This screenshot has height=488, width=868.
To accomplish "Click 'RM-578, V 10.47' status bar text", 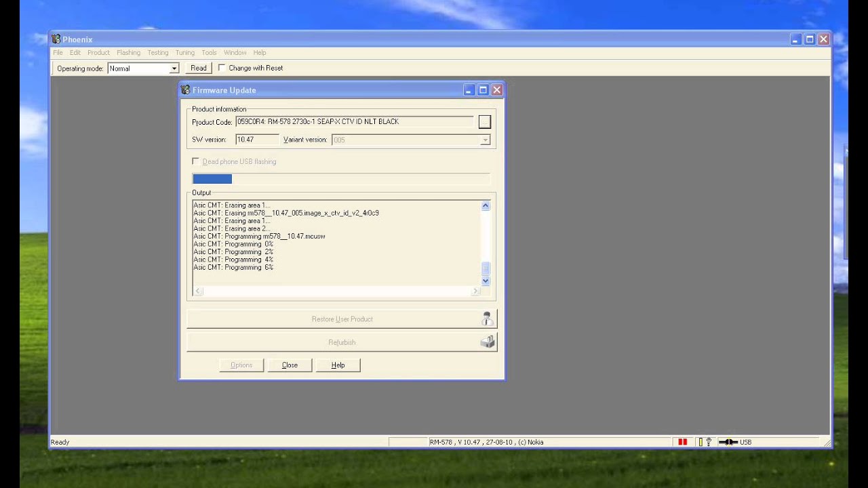I will 486,442.
